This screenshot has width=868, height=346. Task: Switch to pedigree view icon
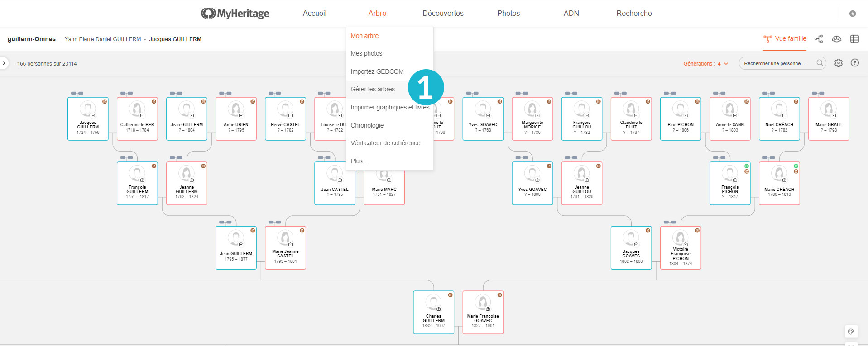tap(819, 39)
